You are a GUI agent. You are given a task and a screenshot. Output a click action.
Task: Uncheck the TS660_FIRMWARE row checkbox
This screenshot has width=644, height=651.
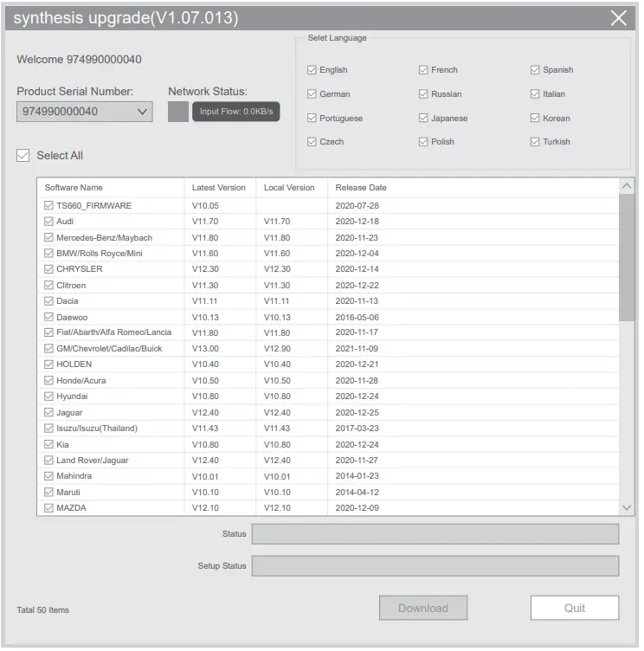pos(48,205)
